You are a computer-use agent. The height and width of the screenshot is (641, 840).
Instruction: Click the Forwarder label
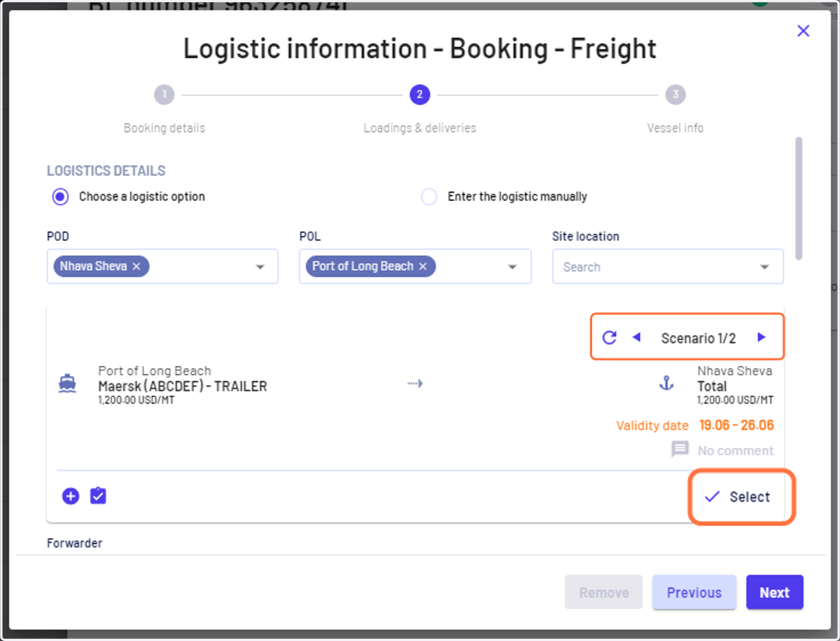click(x=75, y=543)
